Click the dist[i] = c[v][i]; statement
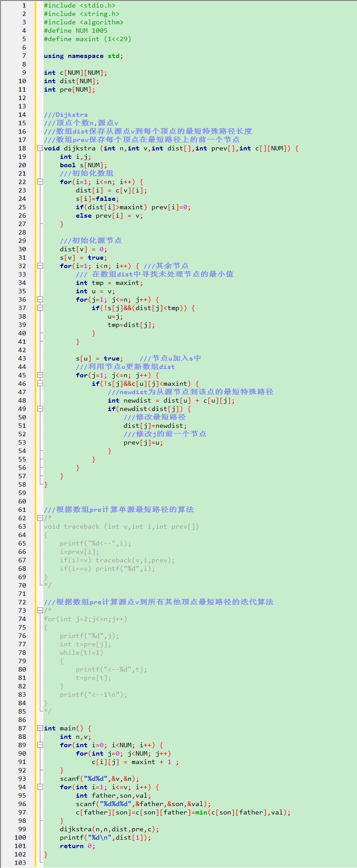357x868 pixels. (x=112, y=190)
